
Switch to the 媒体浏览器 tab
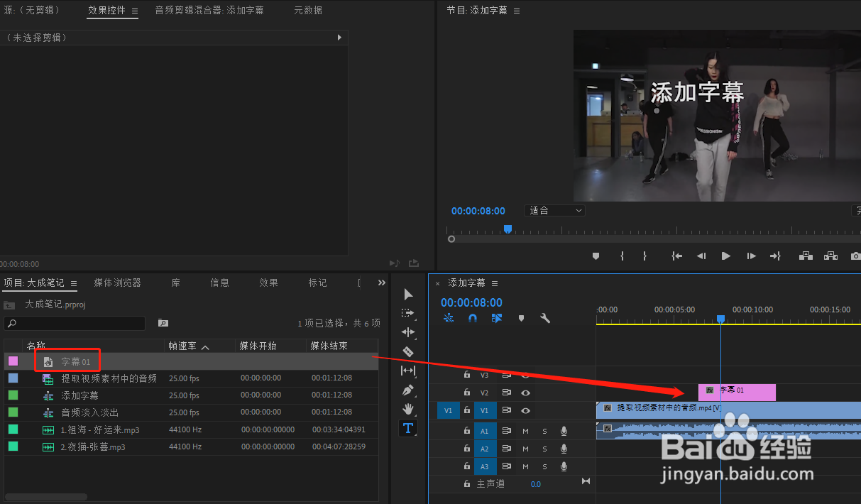click(117, 283)
